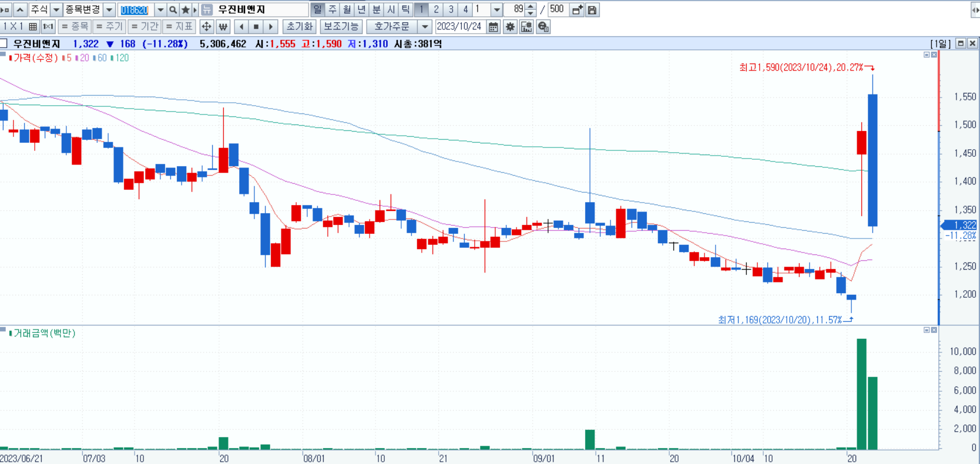980x464 pixels.
Task: Toggle the 지표 link button
Action: coord(179,26)
